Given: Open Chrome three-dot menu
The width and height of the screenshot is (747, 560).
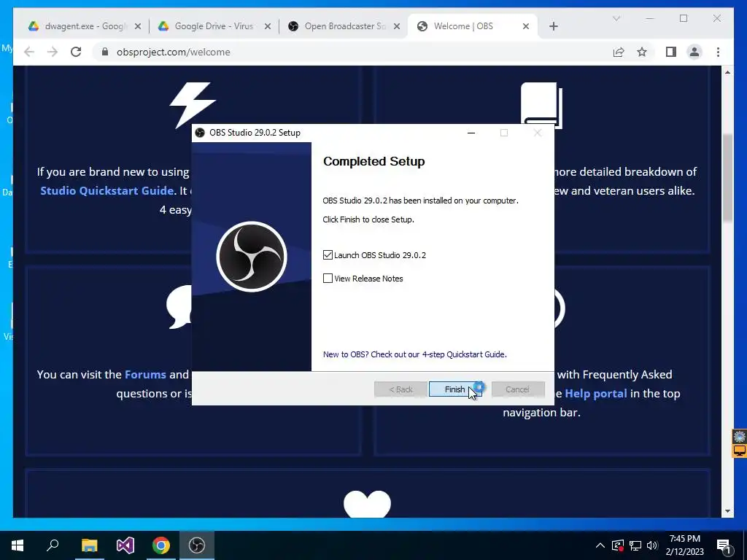Looking at the screenshot, I should pos(718,52).
